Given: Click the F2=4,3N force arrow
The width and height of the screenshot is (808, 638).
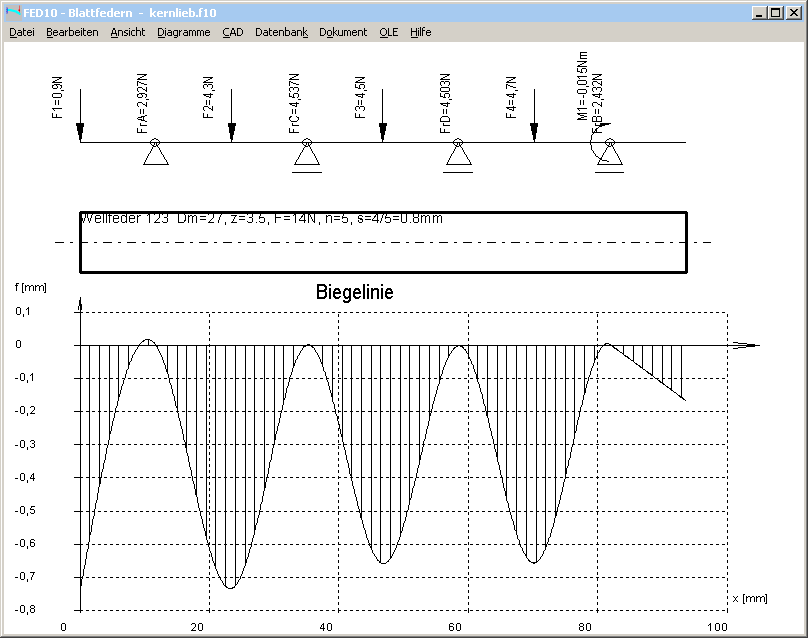Looking at the screenshot, I should click(232, 130).
